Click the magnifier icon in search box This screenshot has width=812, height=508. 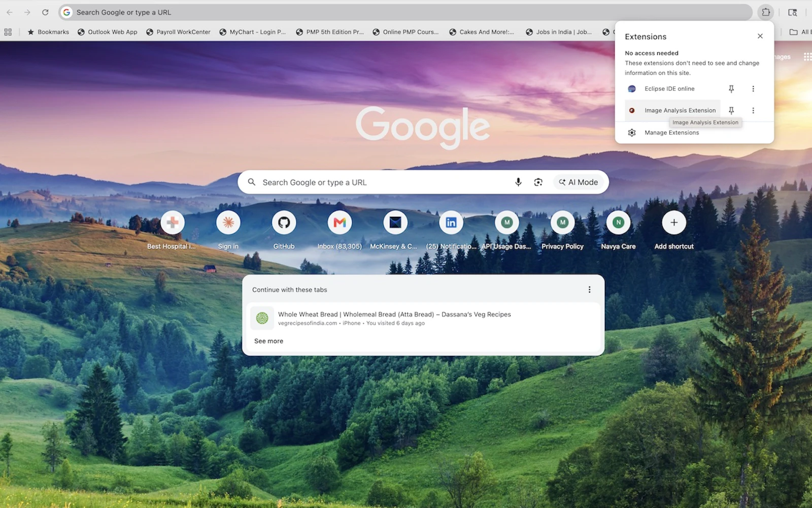click(251, 182)
